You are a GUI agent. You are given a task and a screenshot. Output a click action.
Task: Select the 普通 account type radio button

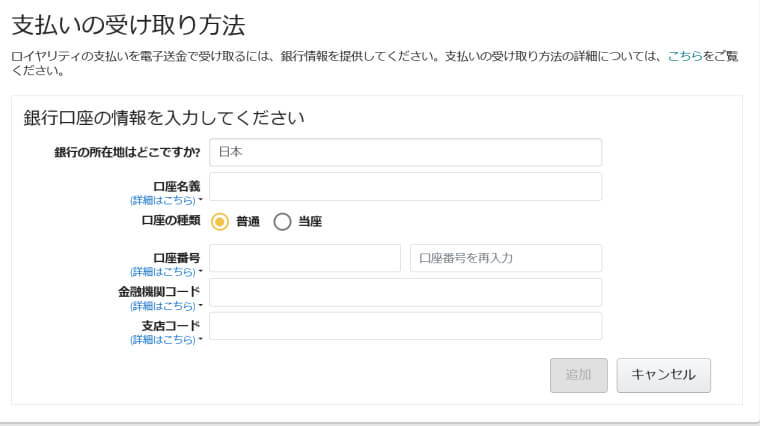(x=220, y=222)
